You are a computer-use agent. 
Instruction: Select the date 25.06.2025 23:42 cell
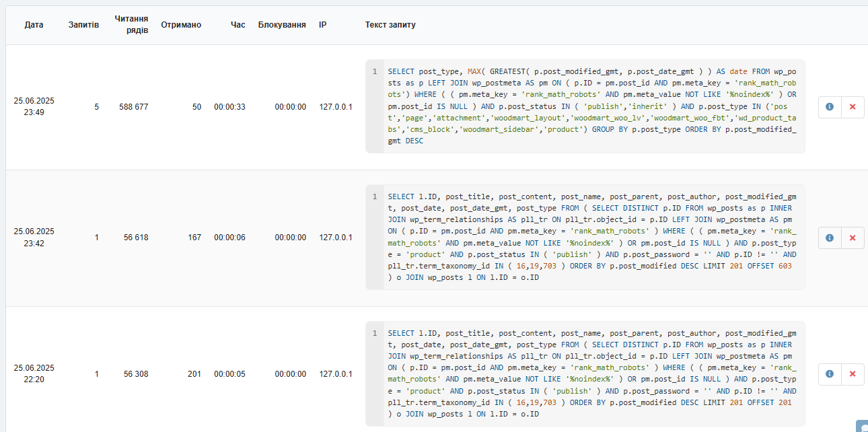point(34,238)
